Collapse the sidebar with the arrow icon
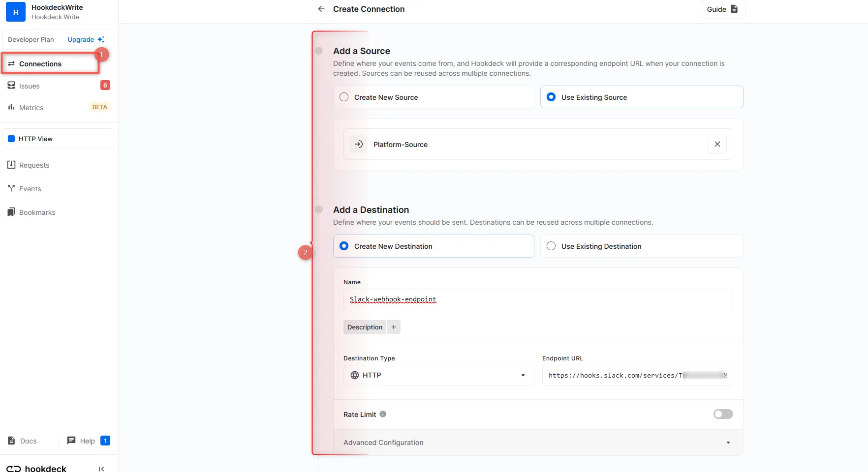 pos(101,469)
